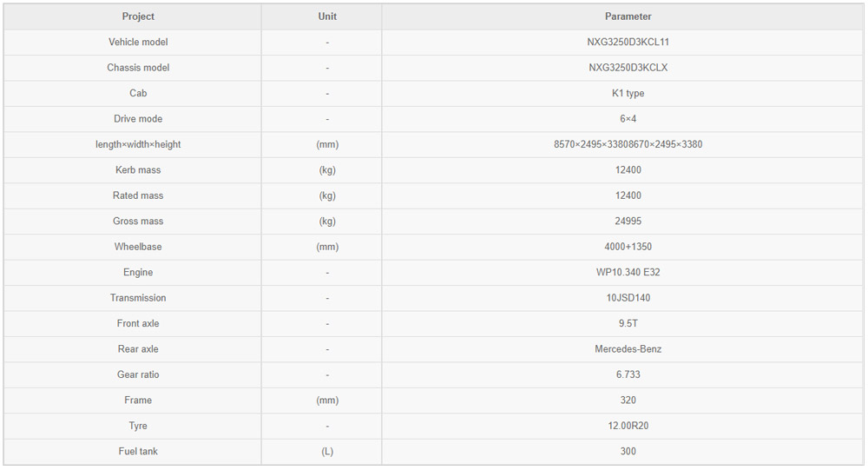Click the Kerb mass label

pyautogui.click(x=138, y=169)
